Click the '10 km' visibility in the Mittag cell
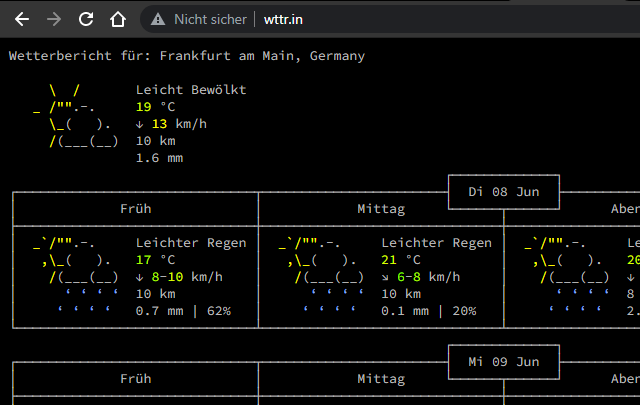 [x=401, y=294]
